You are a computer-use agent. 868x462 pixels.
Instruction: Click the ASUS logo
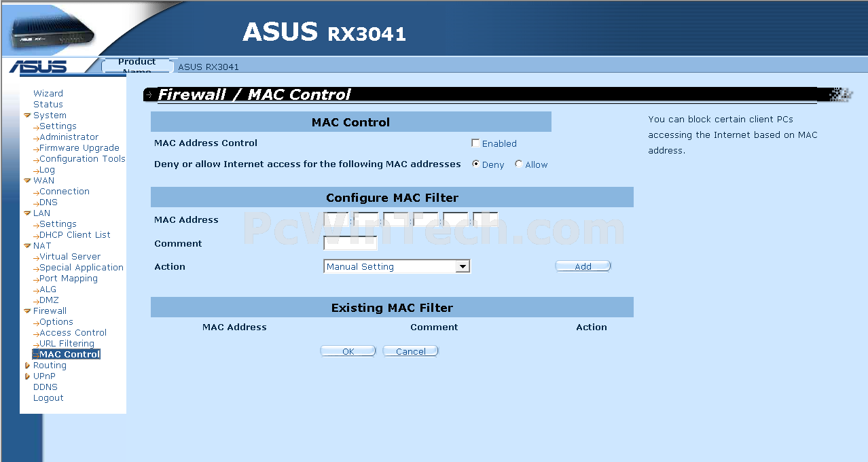39,67
